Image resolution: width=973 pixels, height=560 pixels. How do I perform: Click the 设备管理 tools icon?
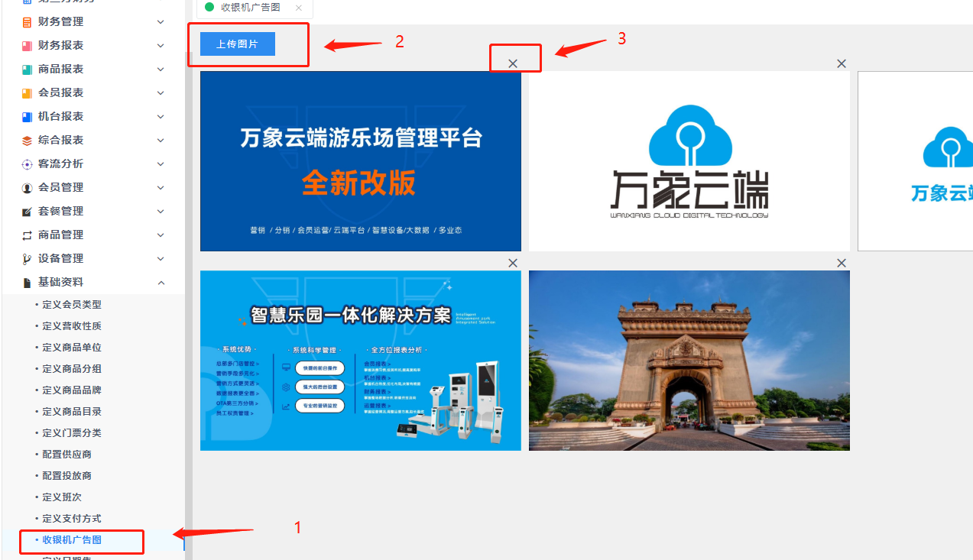point(28,259)
